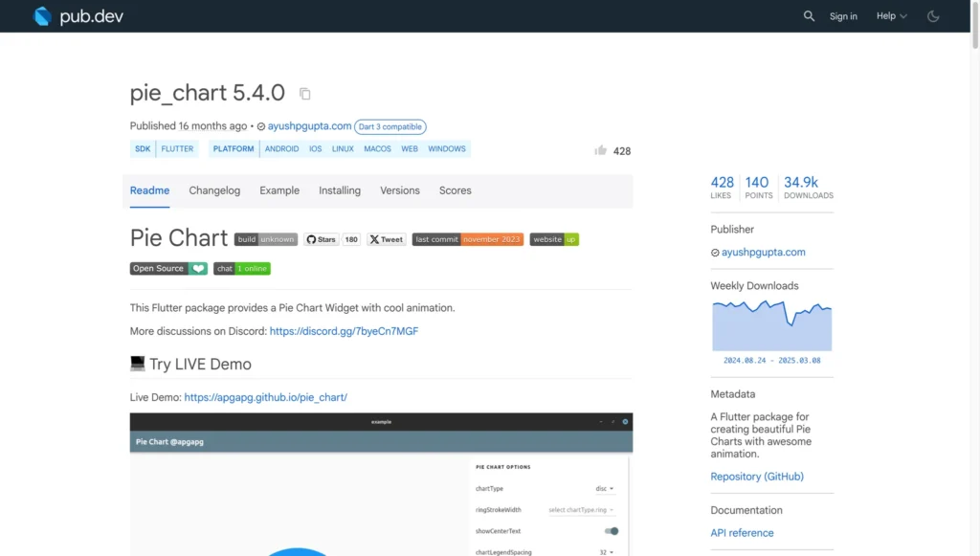This screenshot has height=556, width=980.
Task: Click the Dart 3 compatible tag
Action: point(390,127)
